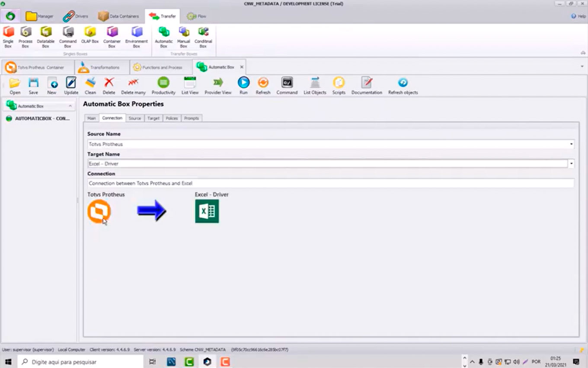Image resolution: width=588 pixels, height=368 pixels.
Task: Select the Data Containers ribbon tab
Action: pyautogui.click(x=118, y=16)
